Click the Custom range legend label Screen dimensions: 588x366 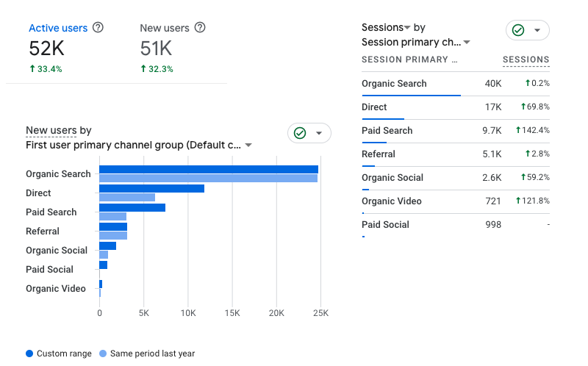(64, 354)
